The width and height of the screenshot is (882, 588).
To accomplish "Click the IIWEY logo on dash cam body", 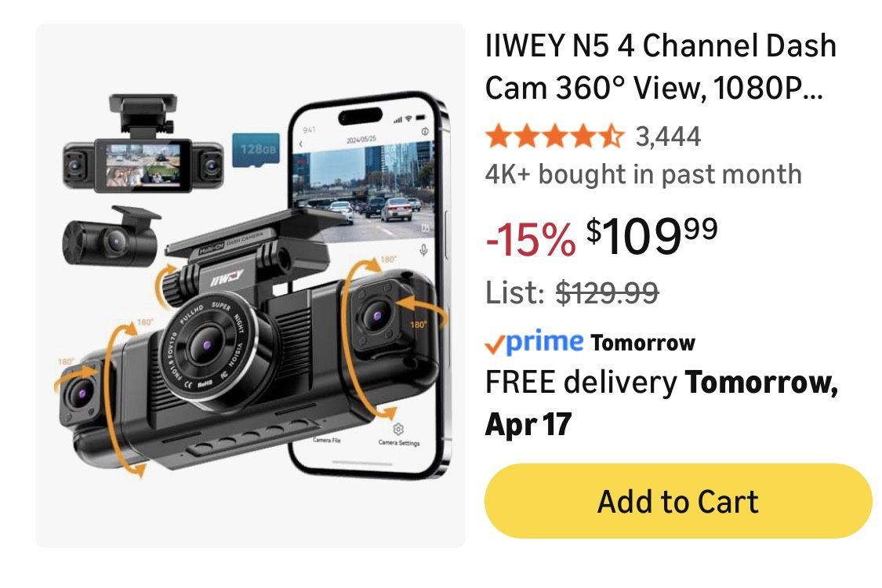I will point(227,278).
